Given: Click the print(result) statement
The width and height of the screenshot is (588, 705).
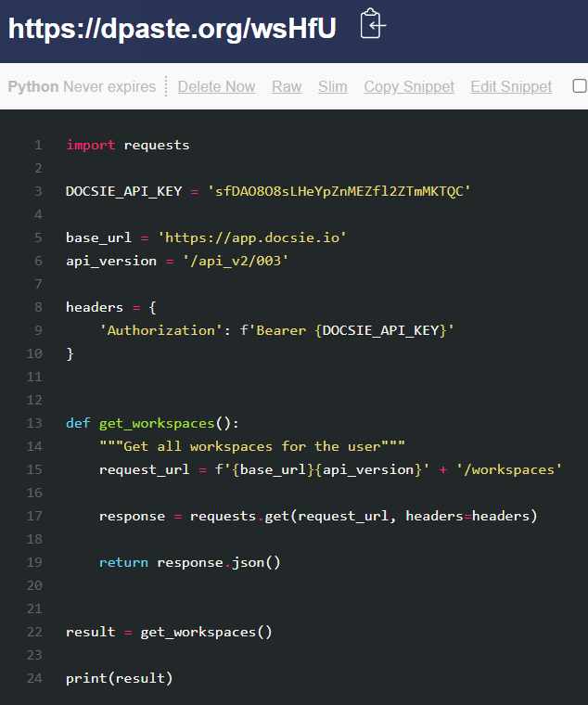Looking at the screenshot, I should coord(120,678).
